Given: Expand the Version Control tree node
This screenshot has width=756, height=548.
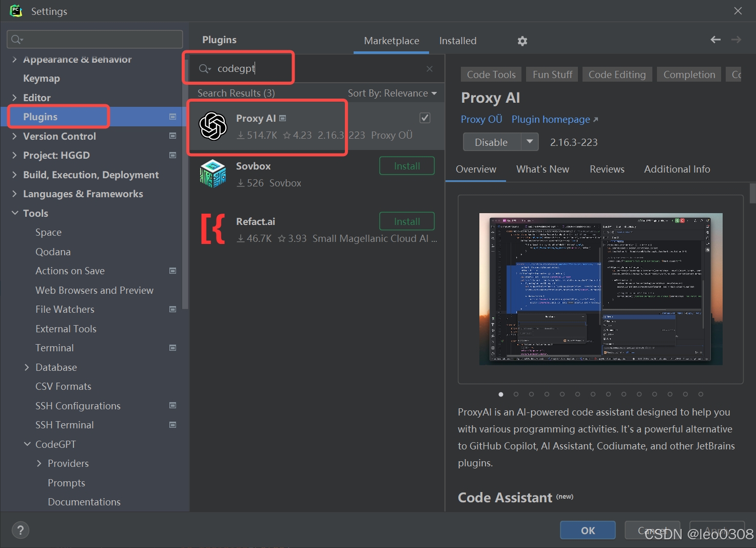Looking at the screenshot, I should coord(14,136).
